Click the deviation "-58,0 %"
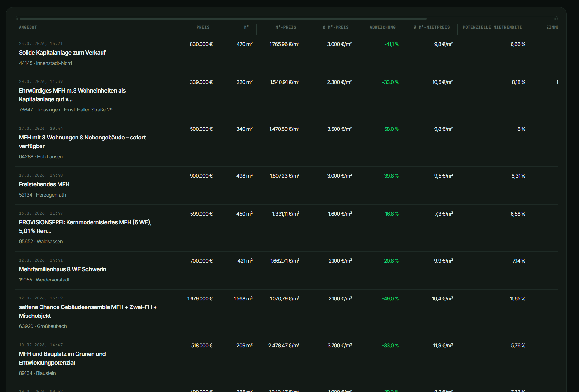 click(390, 129)
